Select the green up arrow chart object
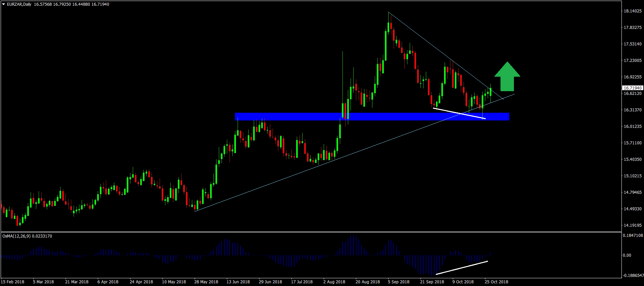Screen dimensions: 644x286 pos(507,76)
